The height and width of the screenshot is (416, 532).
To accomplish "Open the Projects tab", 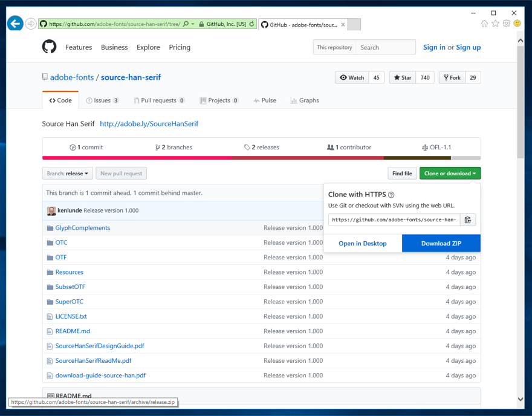I will tap(219, 100).
